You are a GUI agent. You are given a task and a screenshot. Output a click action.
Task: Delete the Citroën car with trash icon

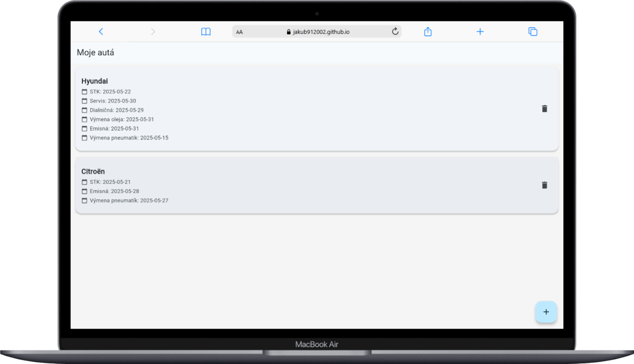544,185
